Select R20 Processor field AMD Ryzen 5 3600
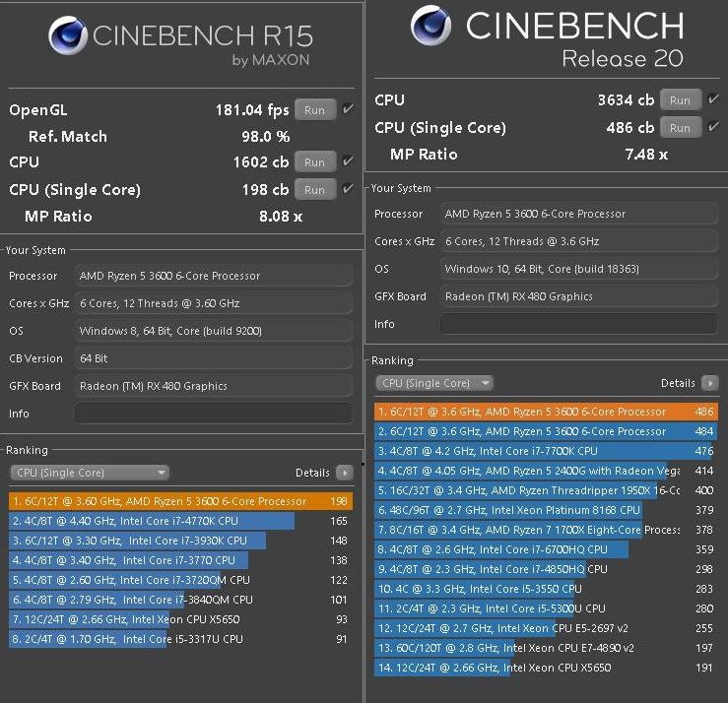728x703 pixels. click(578, 214)
